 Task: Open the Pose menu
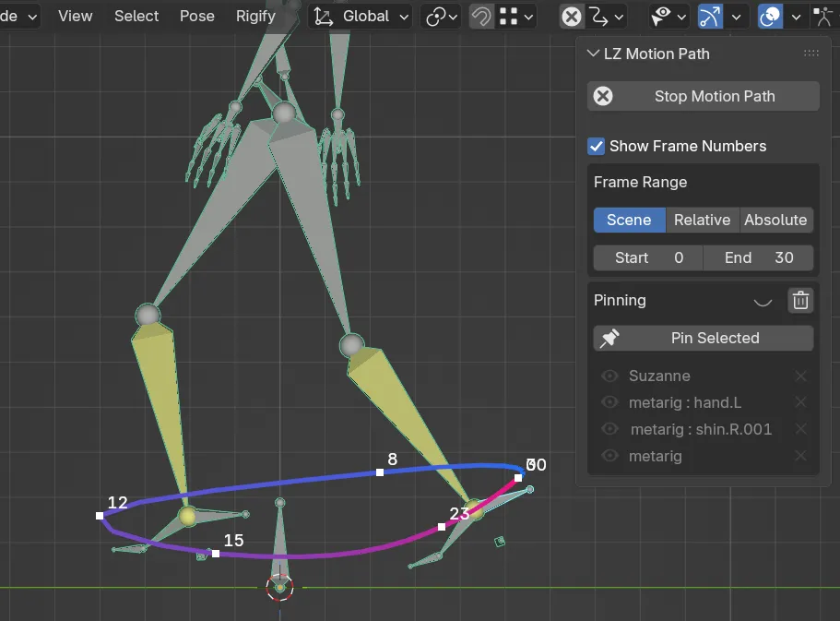point(196,16)
